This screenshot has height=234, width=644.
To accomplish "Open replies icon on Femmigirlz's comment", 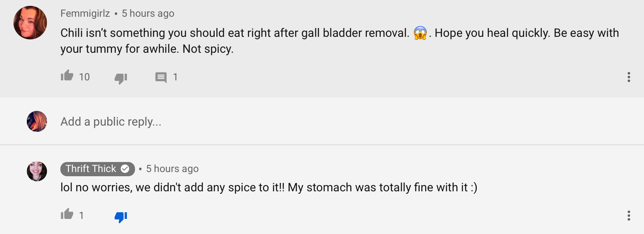I will [x=161, y=77].
